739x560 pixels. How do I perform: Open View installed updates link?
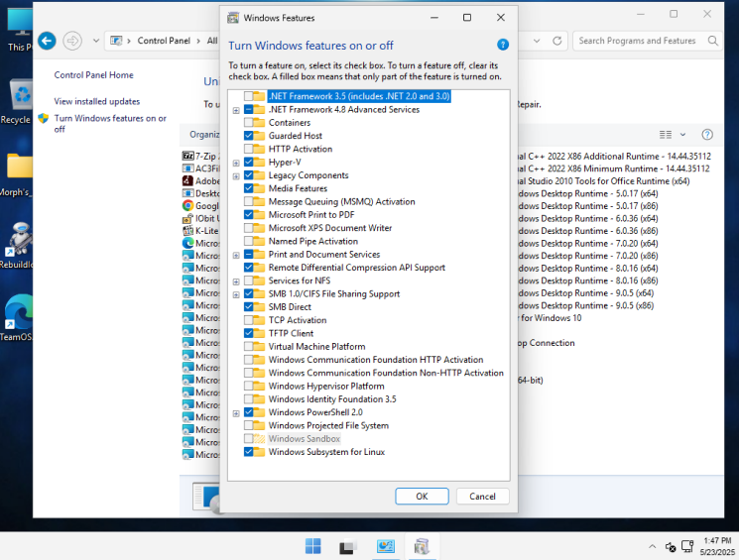tap(97, 101)
